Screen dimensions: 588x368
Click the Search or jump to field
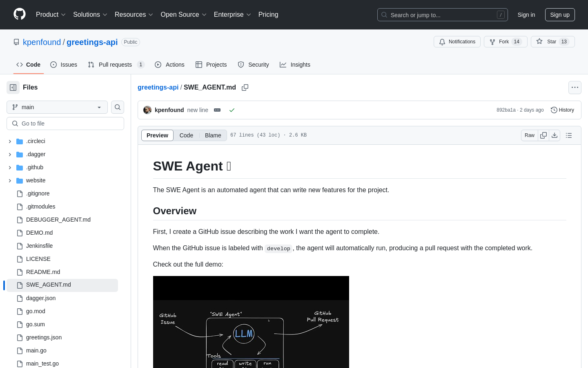click(443, 15)
